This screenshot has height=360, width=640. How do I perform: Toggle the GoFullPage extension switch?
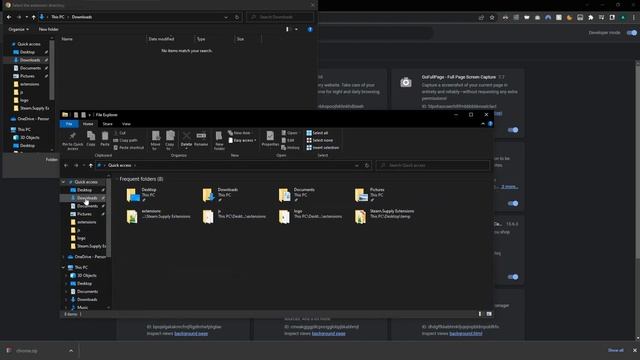[x=513, y=130]
